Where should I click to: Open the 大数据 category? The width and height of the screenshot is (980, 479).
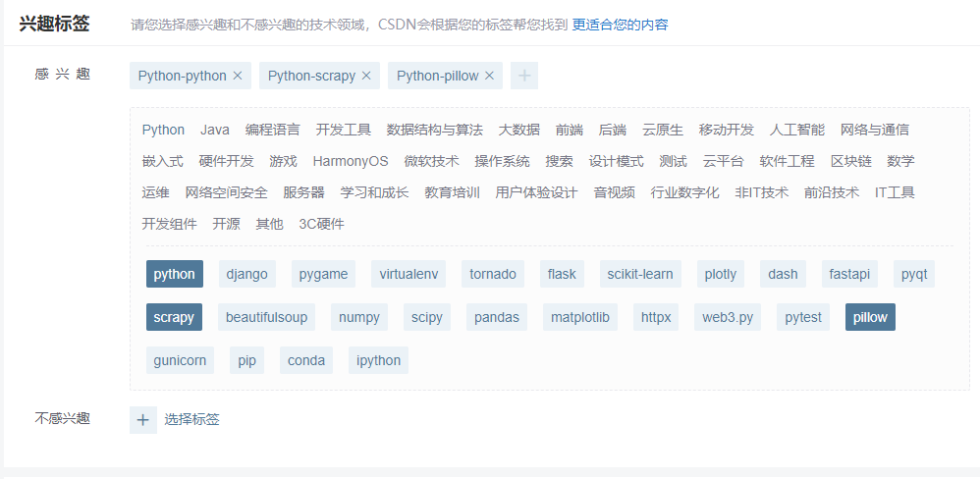pyautogui.click(x=518, y=130)
